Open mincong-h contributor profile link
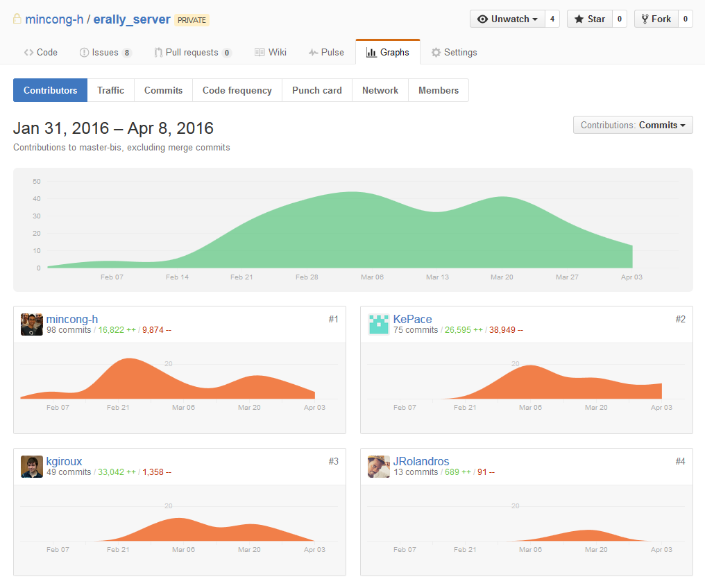The width and height of the screenshot is (705, 588). click(72, 319)
